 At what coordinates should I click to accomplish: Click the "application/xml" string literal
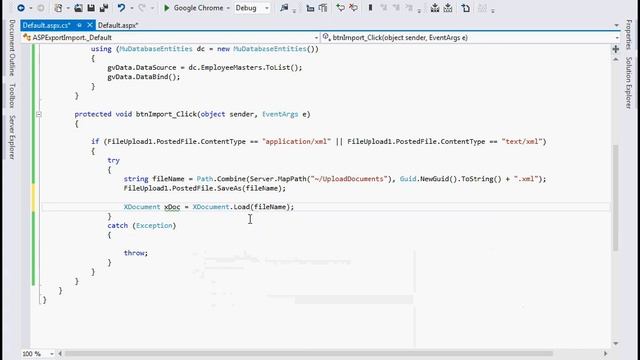coord(296,142)
